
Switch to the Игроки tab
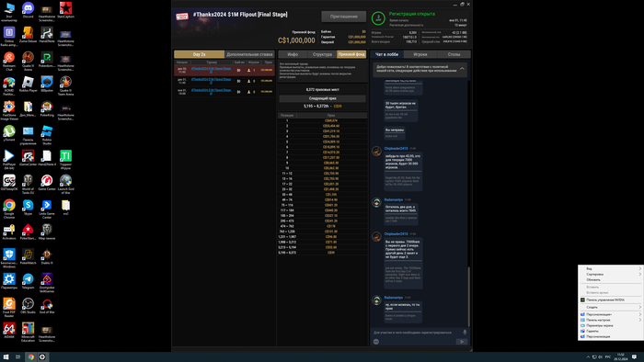(x=420, y=54)
